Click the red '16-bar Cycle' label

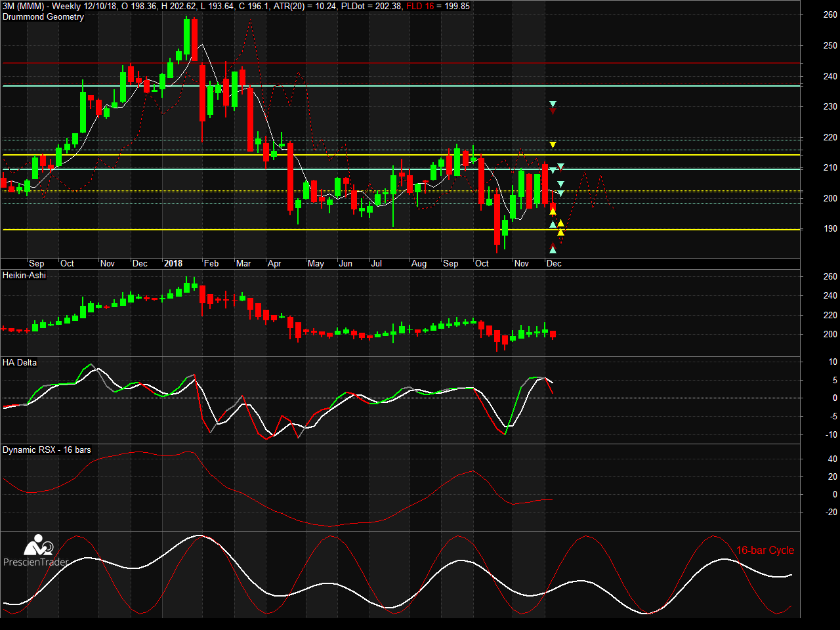[765, 550]
